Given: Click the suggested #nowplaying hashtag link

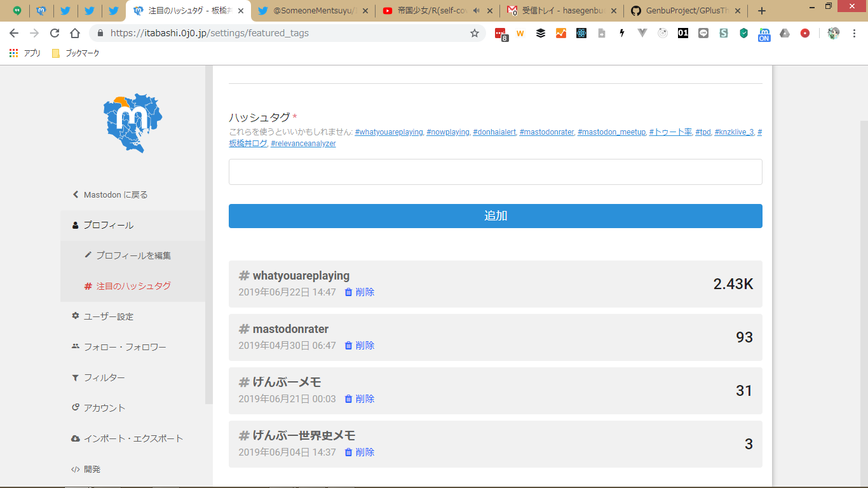Looking at the screenshot, I should (x=447, y=132).
